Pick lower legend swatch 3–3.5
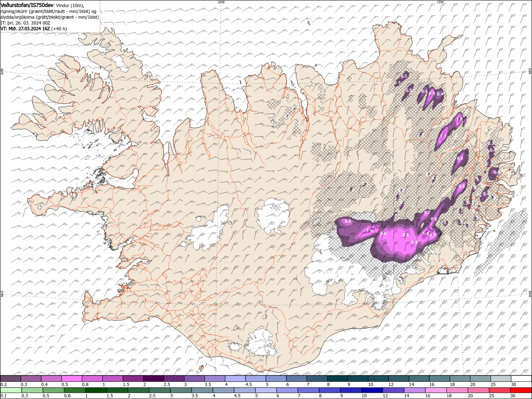Image resolution: width=532 pixels, height=399 pixels. click(181, 390)
